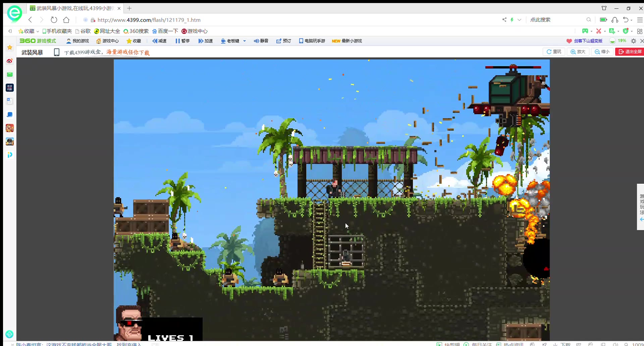The width and height of the screenshot is (644, 346).
Task: Open the 收藏 bookmarks dropdown
Action: click(29, 31)
